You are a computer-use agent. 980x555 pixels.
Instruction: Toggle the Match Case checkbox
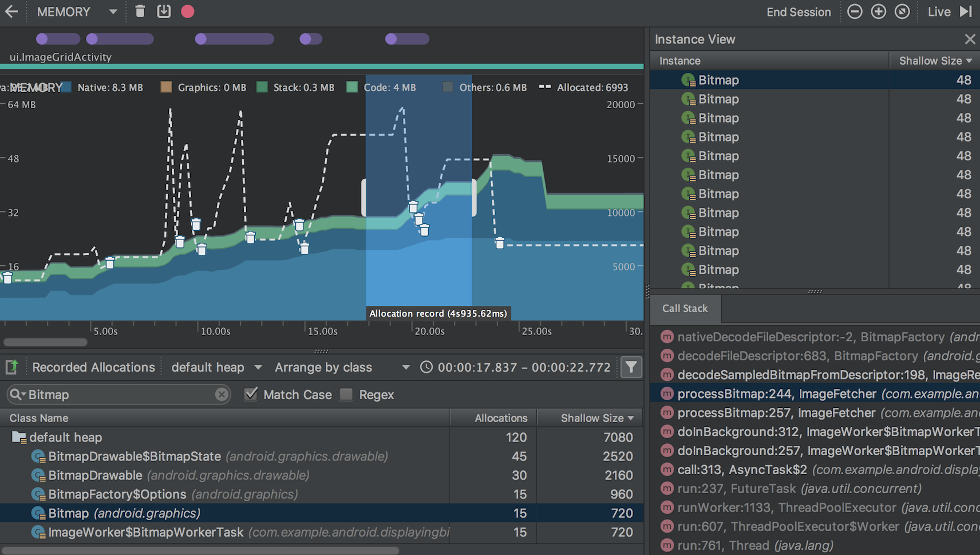coord(251,394)
